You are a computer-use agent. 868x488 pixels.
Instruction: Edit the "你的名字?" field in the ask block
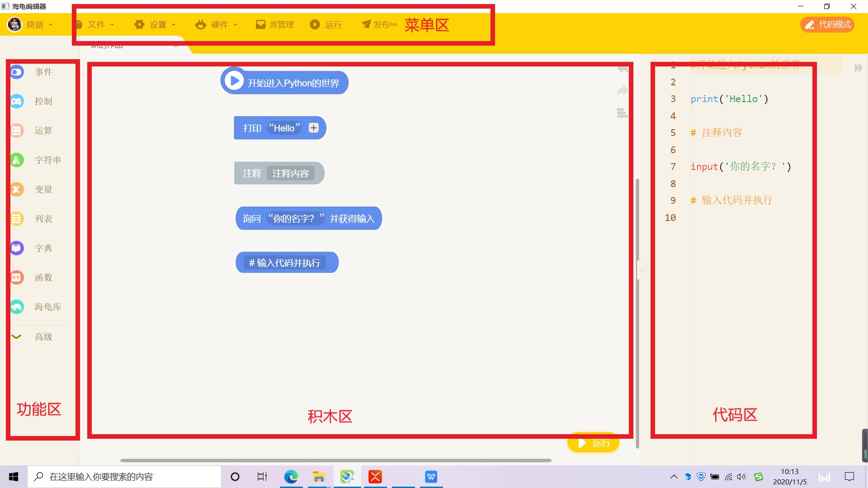(x=296, y=218)
